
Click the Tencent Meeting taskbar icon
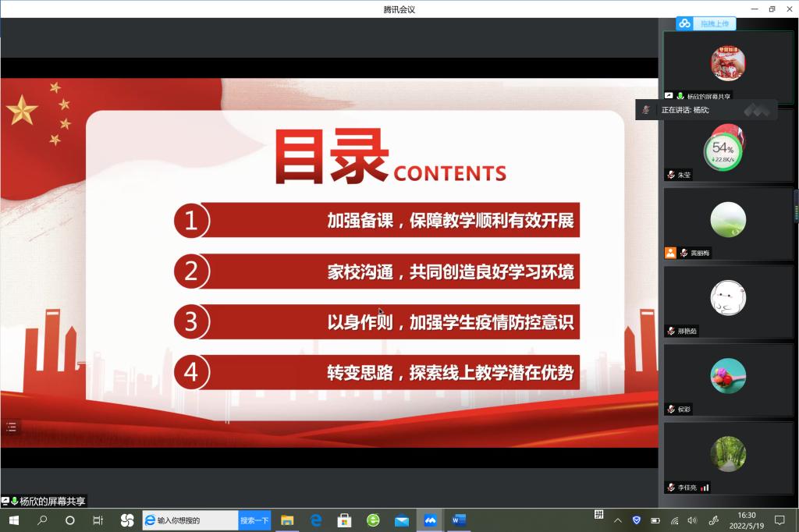tap(430, 520)
